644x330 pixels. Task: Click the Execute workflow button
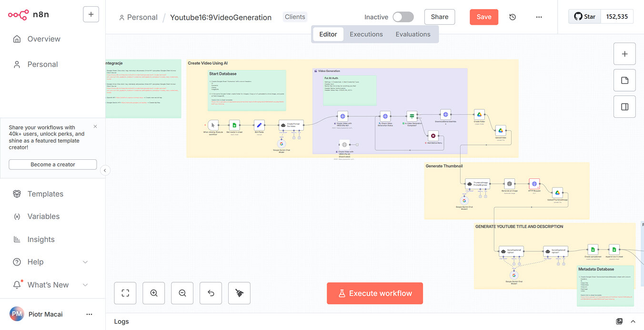[374, 293]
